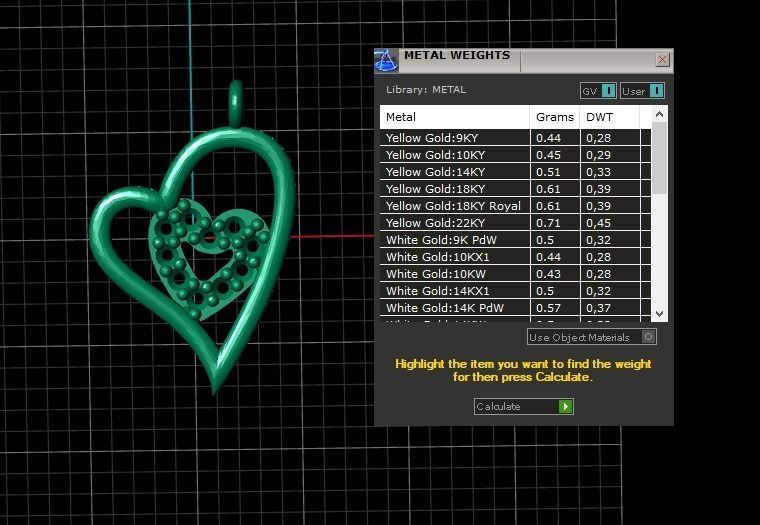Click the 0,33 DWT value cell

610,172
